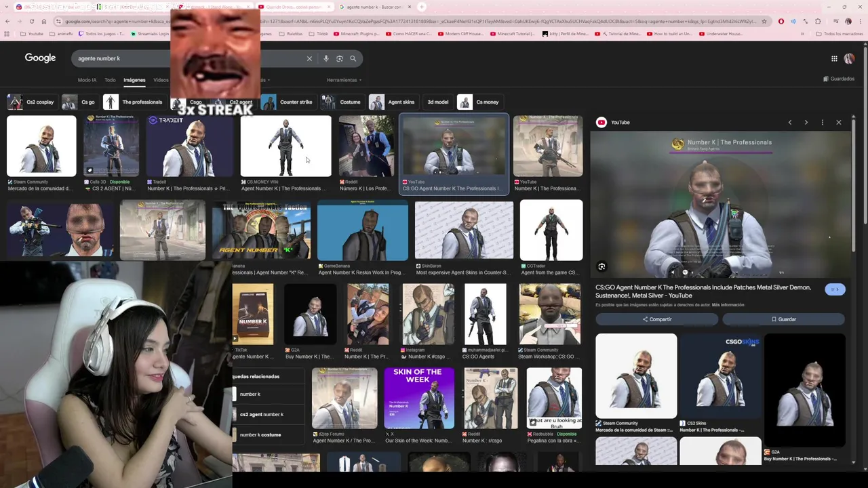Click the browser back arrow
The width and height of the screenshot is (868, 488).
[x=7, y=21]
